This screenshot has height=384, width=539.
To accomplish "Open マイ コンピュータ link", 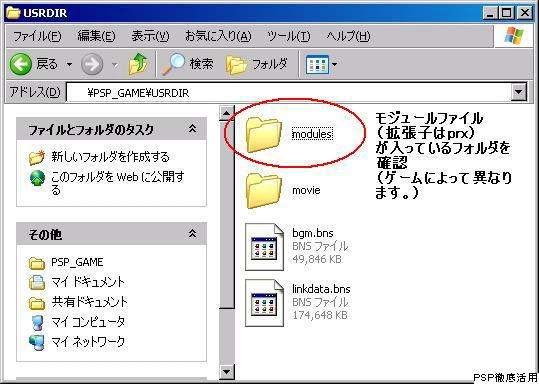I will [x=88, y=322].
